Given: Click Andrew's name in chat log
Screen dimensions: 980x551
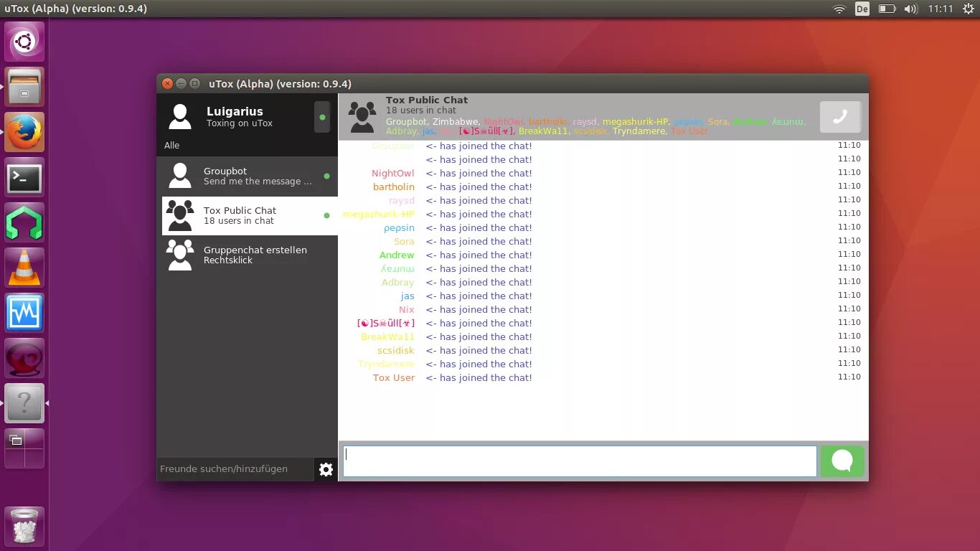Looking at the screenshot, I should tap(397, 255).
